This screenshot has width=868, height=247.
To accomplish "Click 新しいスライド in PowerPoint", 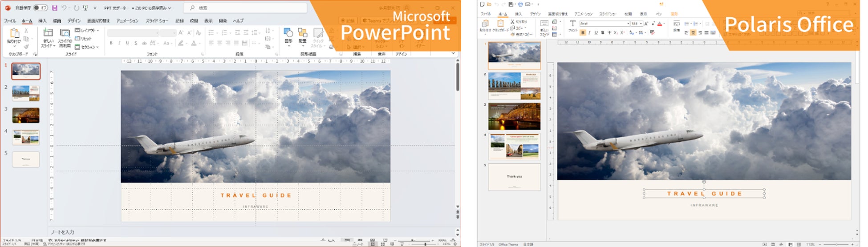I will [x=48, y=38].
